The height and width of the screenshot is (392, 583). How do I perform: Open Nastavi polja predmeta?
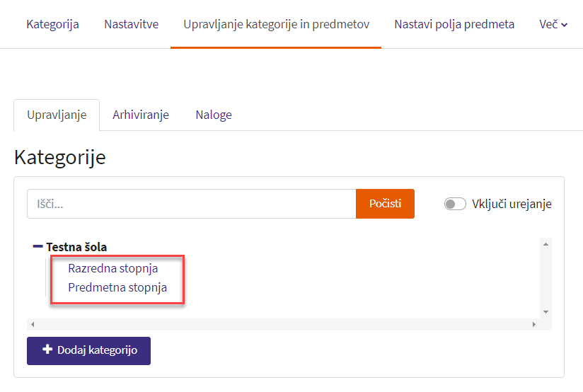coord(454,24)
